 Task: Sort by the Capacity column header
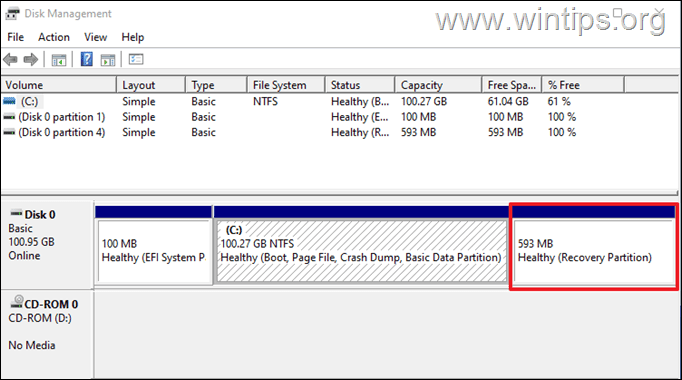[438, 85]
